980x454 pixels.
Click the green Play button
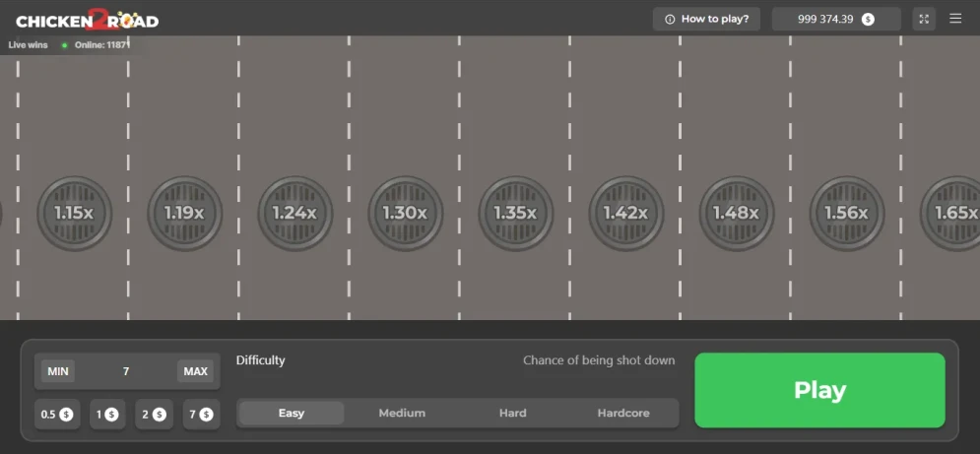(x=819, y=390)
